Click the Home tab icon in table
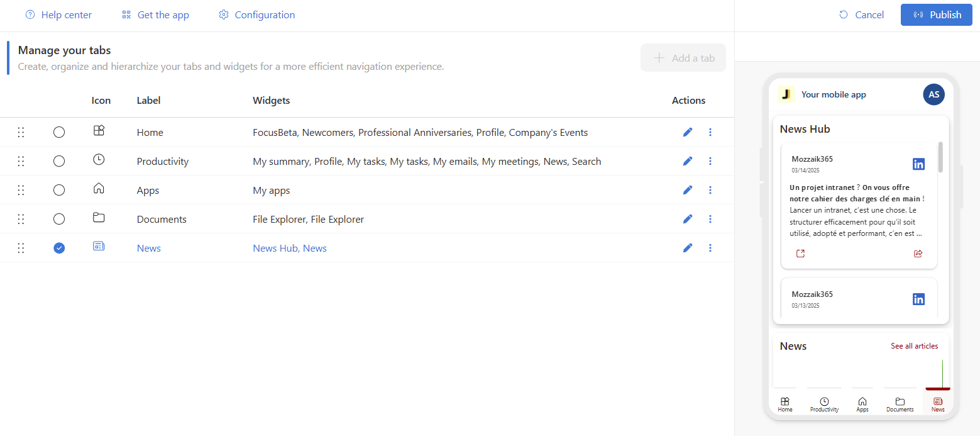Image resolution: width=980 pixels, height=436 pixels. tap(99, 130)
